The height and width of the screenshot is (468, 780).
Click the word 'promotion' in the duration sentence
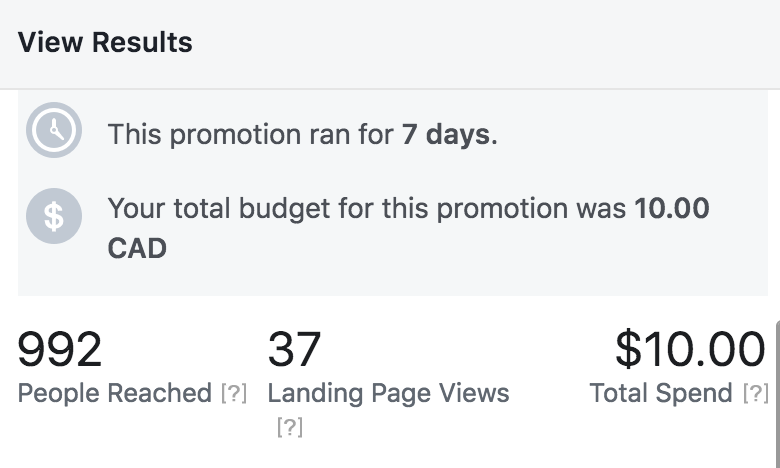(x=235, y=135)
